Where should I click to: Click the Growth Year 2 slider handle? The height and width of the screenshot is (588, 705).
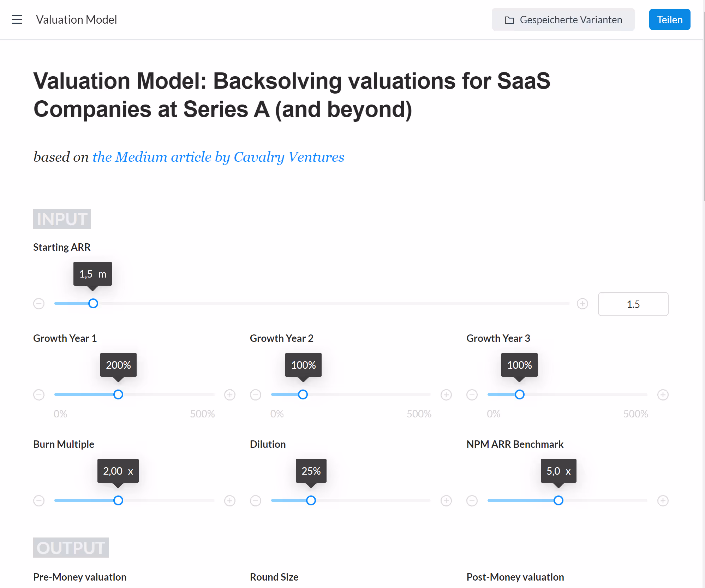tap(303, 394)
